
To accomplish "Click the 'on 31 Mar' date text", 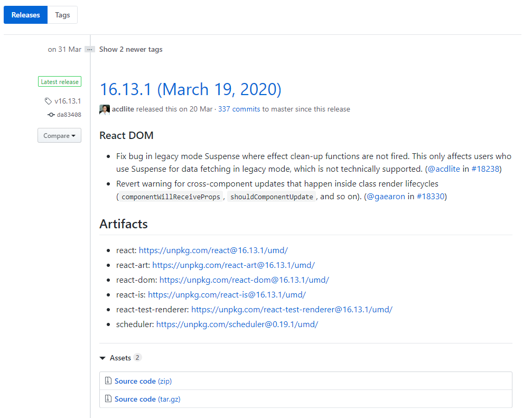I will (64, 50).
